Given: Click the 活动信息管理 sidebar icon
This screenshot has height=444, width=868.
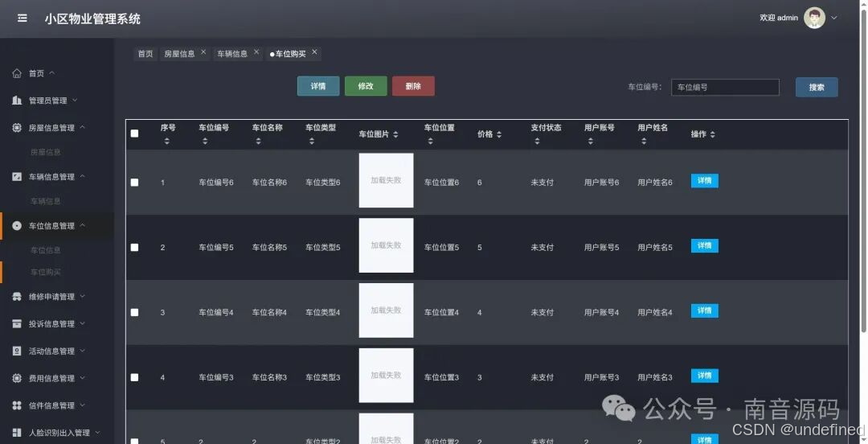Looking at the screenshot, I should [17, 351].
